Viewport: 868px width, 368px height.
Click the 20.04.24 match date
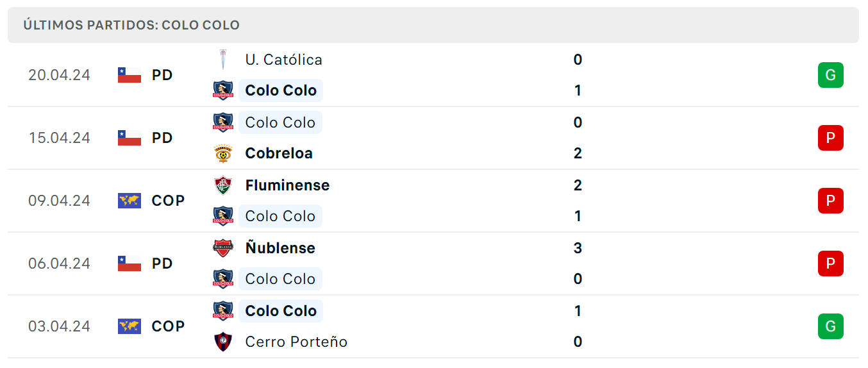point(59,75)
